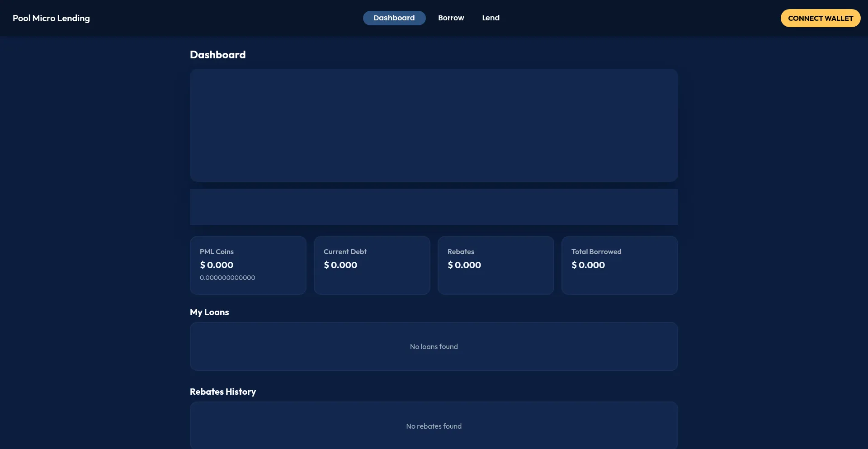Viewport: 868px width, 449px height.
Task: Select the Current Debt label
Action: 345,252
